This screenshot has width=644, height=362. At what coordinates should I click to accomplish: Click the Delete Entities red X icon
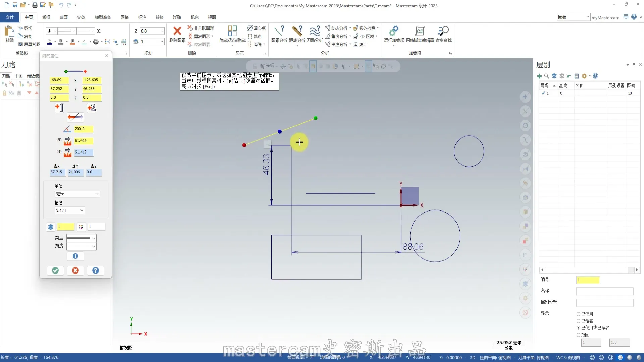(x=177, y=31)
